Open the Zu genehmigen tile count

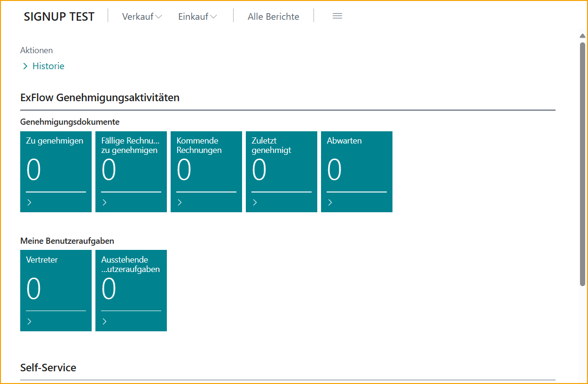(x=34, y=170)
